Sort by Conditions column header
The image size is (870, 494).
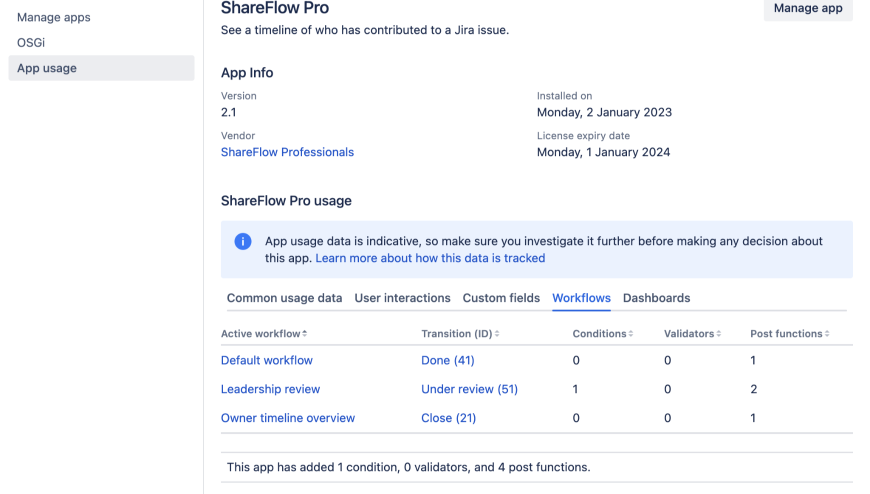(x=602, y=333)
